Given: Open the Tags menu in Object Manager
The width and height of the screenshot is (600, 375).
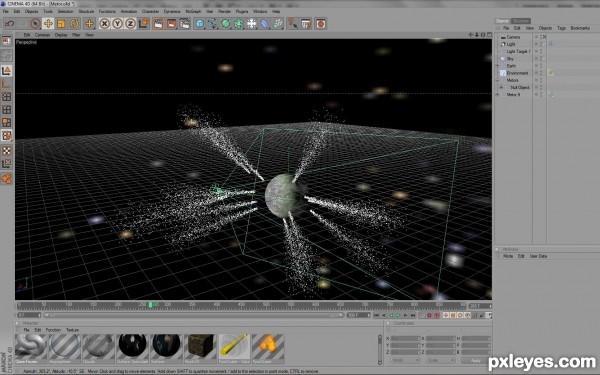Looking at the screenshot, I should [561, 28].
